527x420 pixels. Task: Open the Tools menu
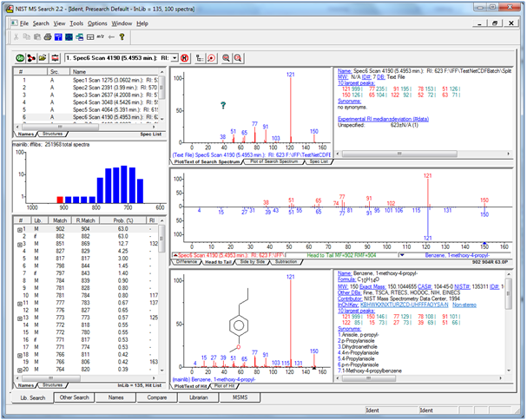[76, 23]
